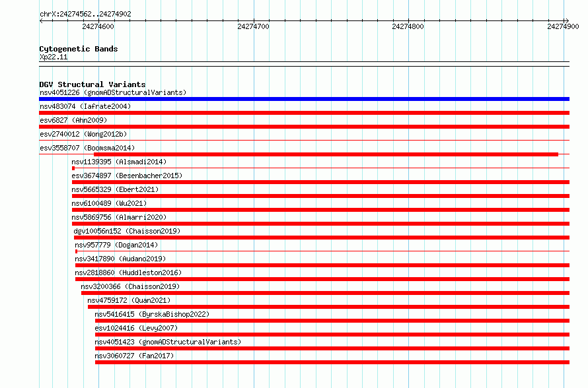Open variant nsv4759172 (Quan2021) label
This screenshot has height=388, width=588.
[129, 300]
